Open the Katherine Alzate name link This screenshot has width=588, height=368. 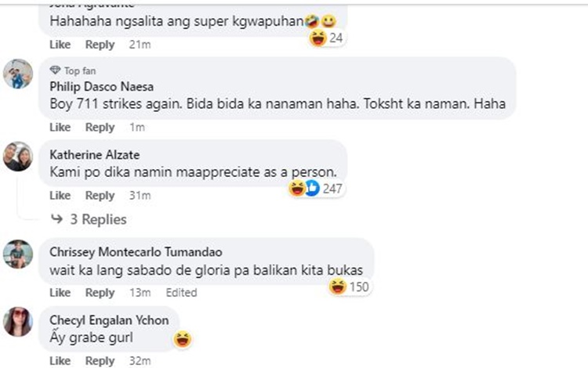tap(94, 154)
